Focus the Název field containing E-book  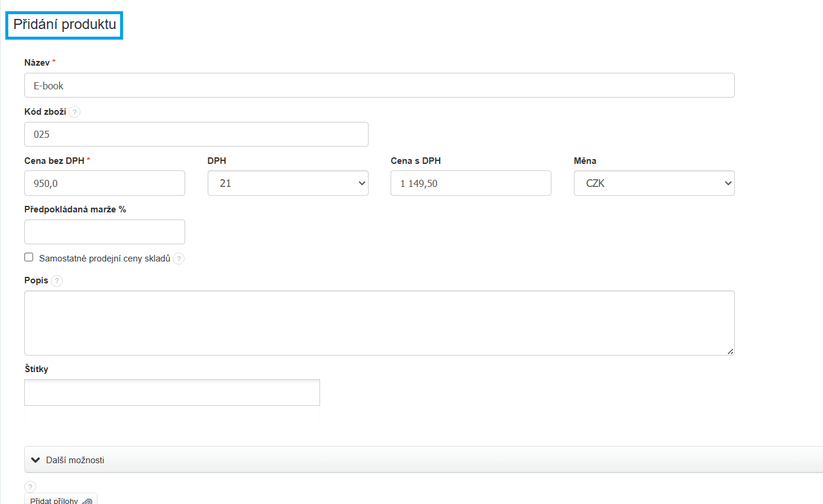379,85
